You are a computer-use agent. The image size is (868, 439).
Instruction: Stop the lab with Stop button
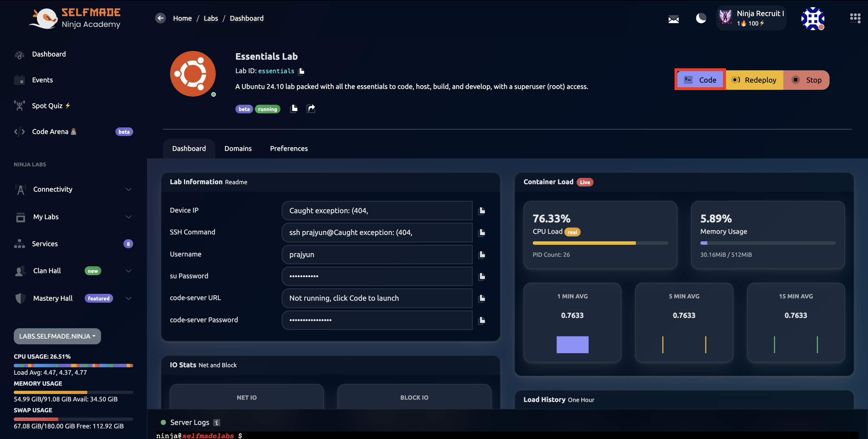pyautogui.click(x=806, y=80)
